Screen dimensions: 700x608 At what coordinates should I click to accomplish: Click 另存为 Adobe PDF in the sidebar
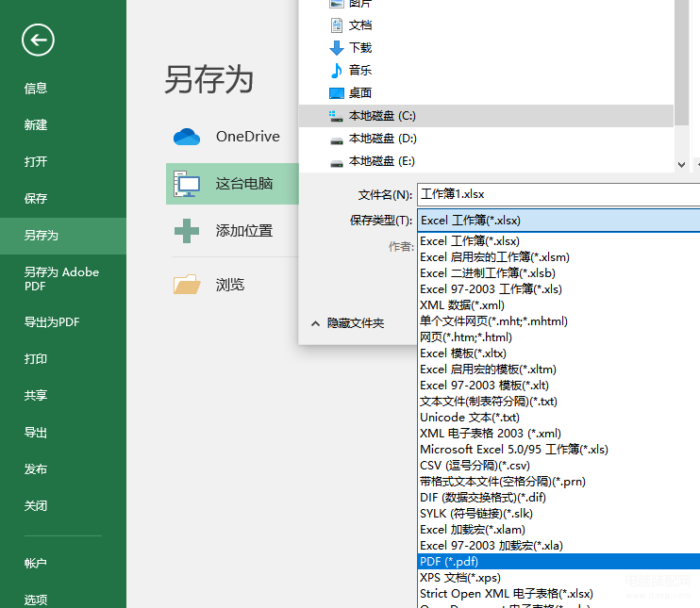(61, 279)
